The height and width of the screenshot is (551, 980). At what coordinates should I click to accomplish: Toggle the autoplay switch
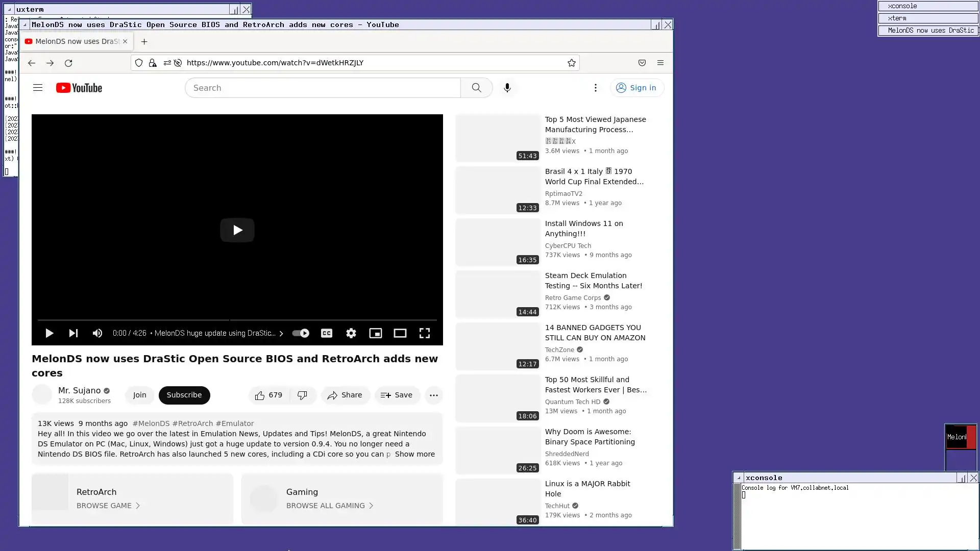(x=301, y=333)
